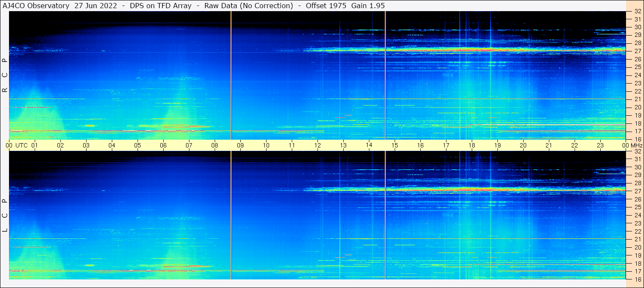This screenshot has height=288, width=644.
Task: Click the 12 hour label on the UTC time axis
Action: tap(318, 145)
